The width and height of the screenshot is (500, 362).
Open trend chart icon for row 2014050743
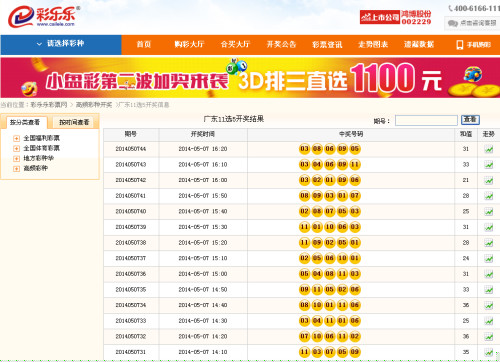pos(488,165)
